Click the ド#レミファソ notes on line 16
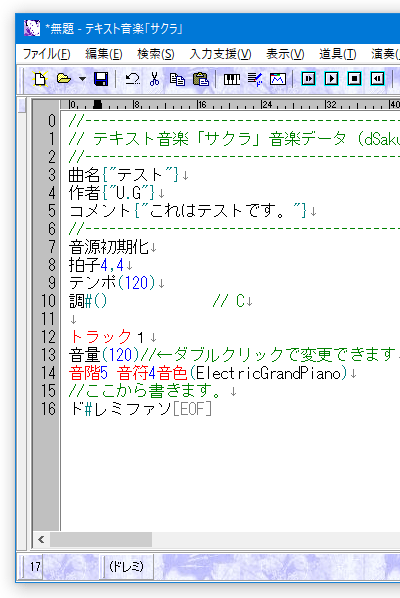 (120, 409)
